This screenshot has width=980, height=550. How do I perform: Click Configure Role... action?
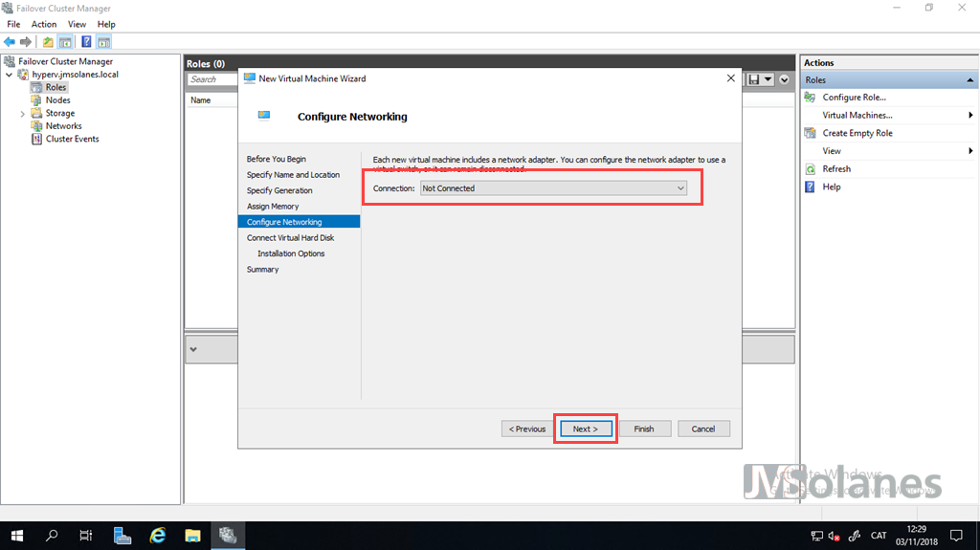(854, 97)
